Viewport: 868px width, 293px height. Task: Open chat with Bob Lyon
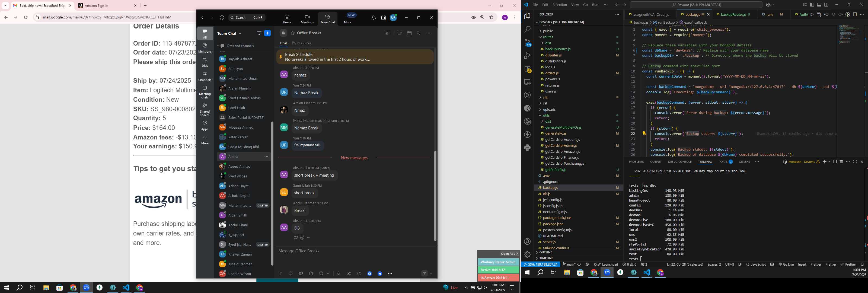[x=244, y=68]
